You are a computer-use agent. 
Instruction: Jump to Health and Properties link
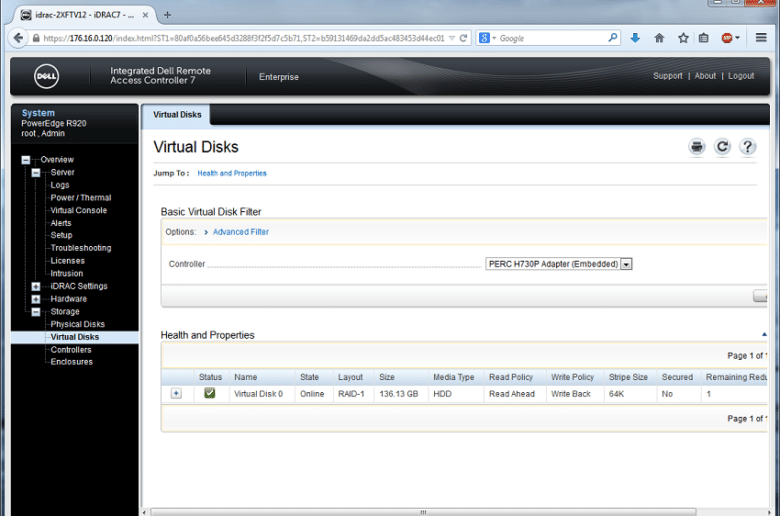(x=232, y=173)
